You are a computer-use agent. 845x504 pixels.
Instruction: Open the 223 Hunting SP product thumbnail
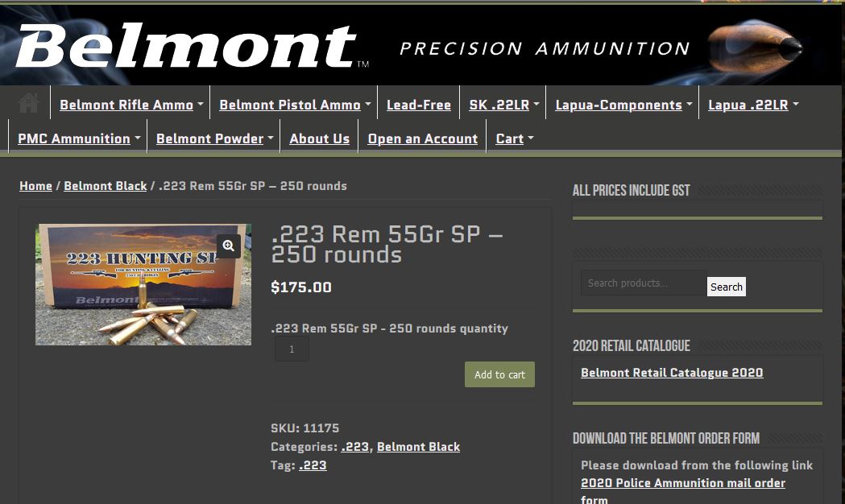coord(143,284)
